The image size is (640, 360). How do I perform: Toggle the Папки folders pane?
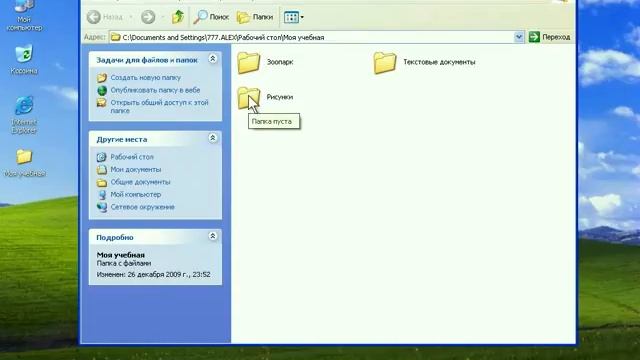coord(255,17)
